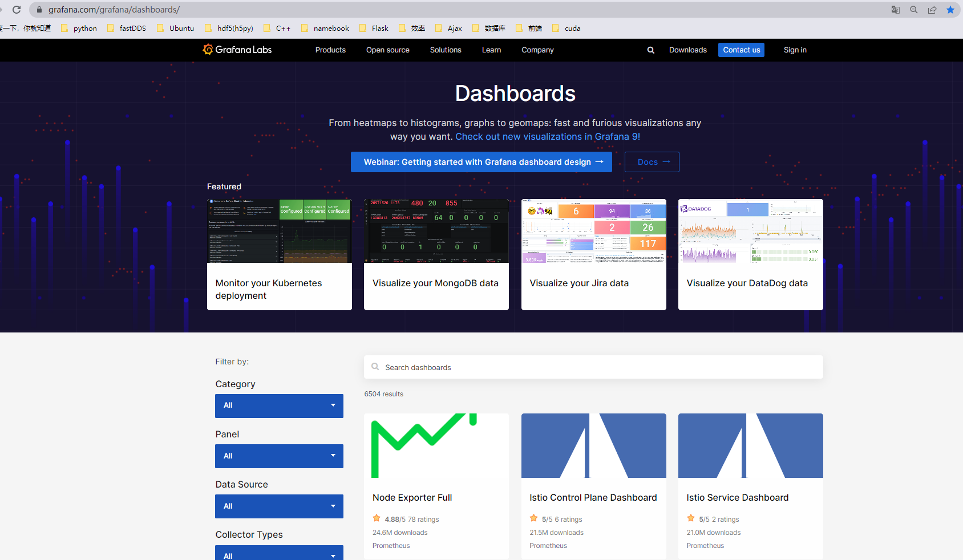Open the Visualize your MongoDB data card

tap(436, 254)
